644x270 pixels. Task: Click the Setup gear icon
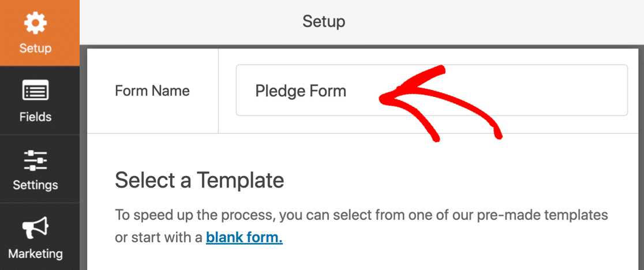pos(35,22)
